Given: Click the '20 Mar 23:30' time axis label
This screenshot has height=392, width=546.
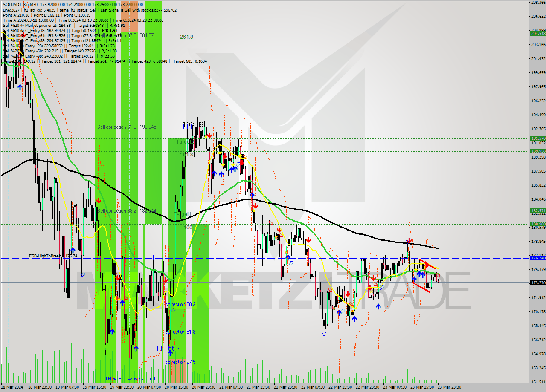Looking at the screenshot, I should [x=204, y=387].
